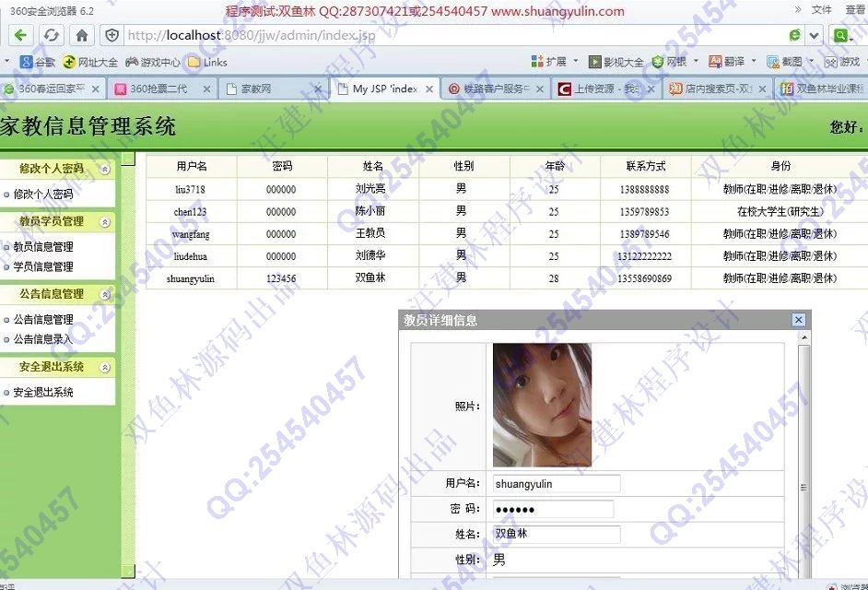Open the 网址大全 bookmark

point(90,62)
